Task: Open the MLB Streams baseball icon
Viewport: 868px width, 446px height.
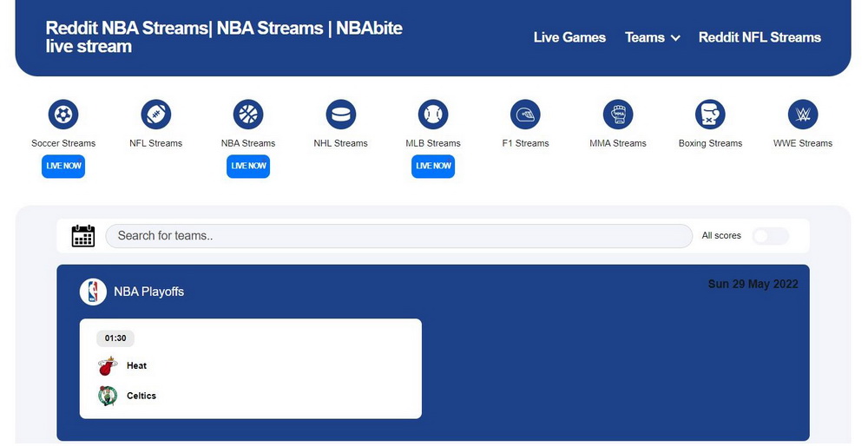Action: [433, 115]
